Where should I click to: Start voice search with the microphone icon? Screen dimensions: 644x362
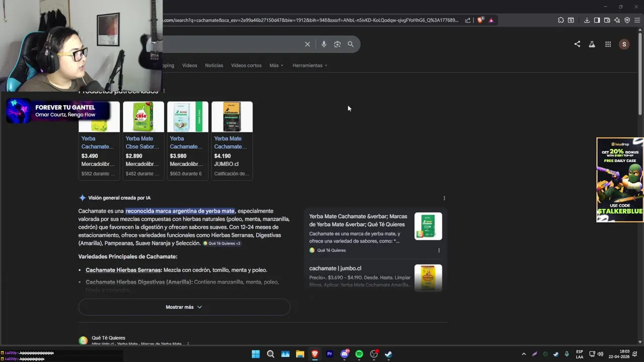point(324,44)
